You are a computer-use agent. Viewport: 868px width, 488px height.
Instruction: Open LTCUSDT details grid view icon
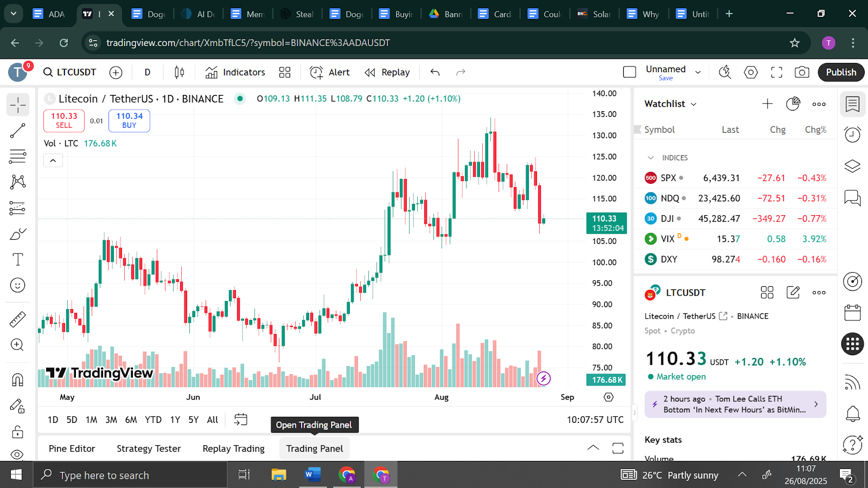[x=767, y=293]
